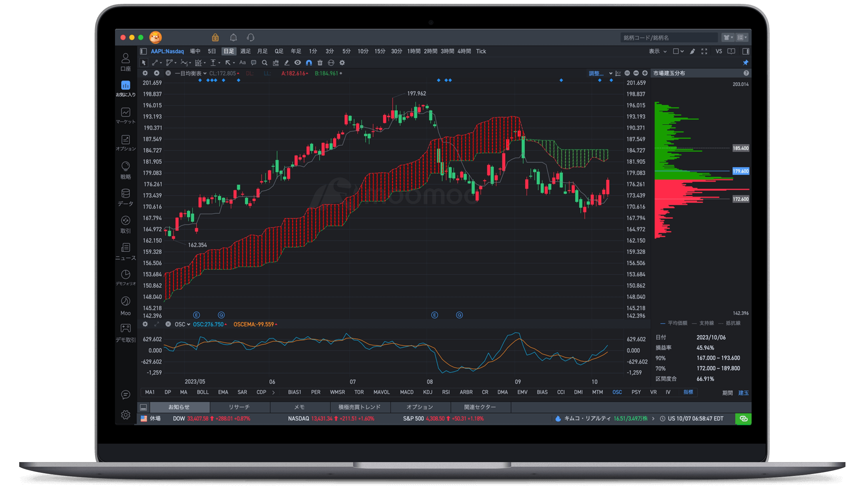Open the オプション sidebar section

pos(125,143)
